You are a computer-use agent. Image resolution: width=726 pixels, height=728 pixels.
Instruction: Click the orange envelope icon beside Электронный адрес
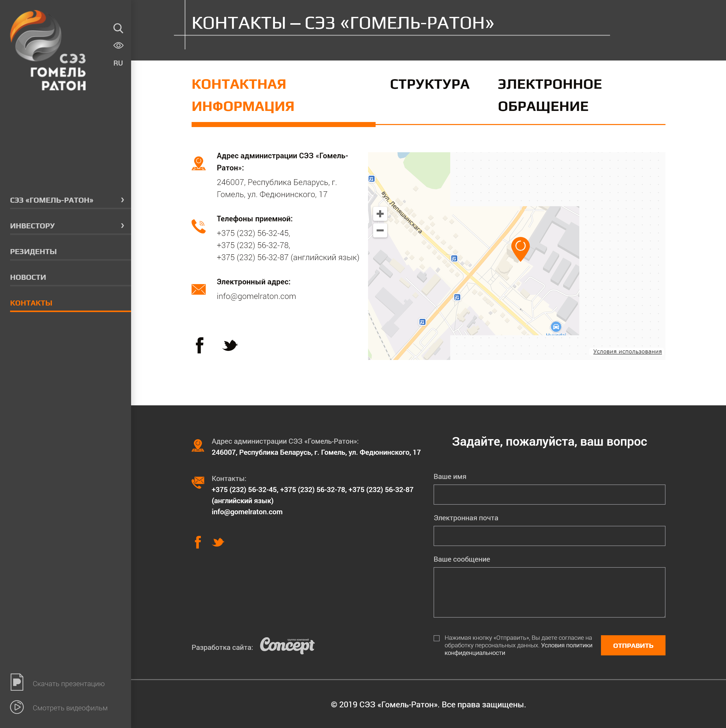click(x=199, y=289)
